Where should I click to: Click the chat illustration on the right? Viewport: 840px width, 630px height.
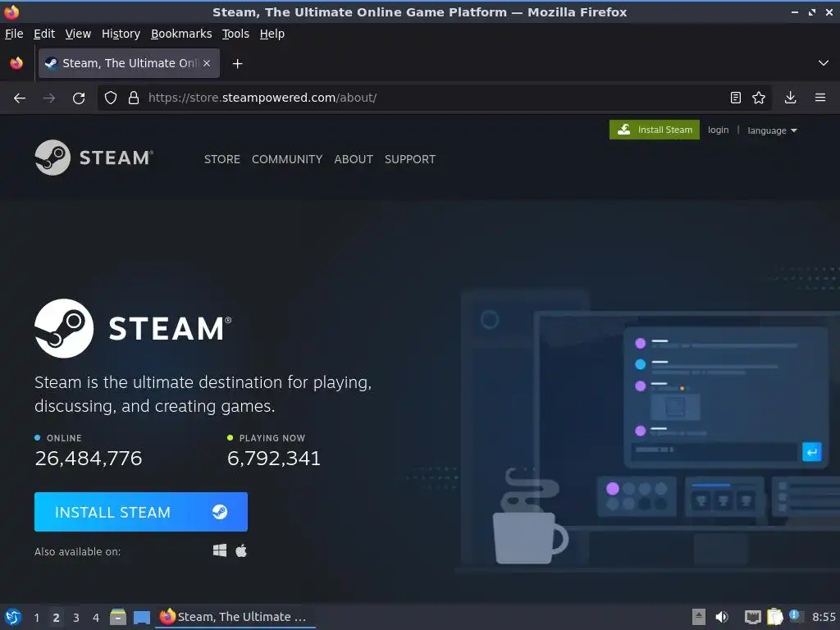tap(726, 398)
